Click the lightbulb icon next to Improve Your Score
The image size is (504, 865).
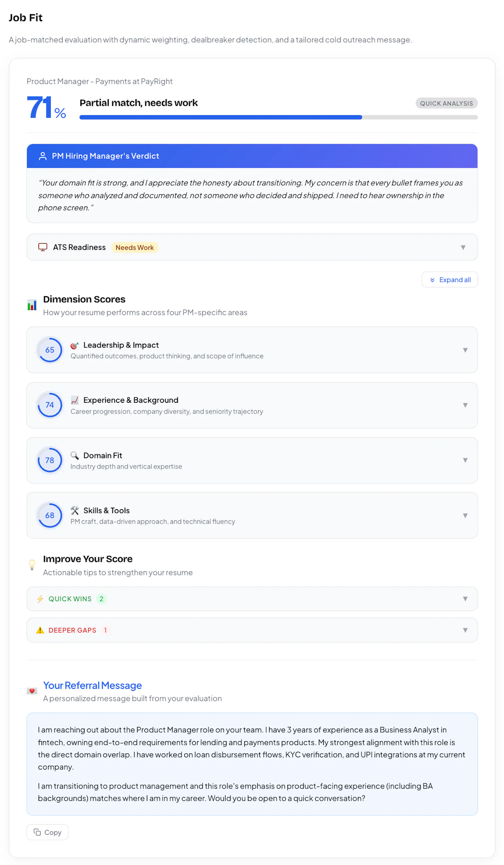click(32, 565)
